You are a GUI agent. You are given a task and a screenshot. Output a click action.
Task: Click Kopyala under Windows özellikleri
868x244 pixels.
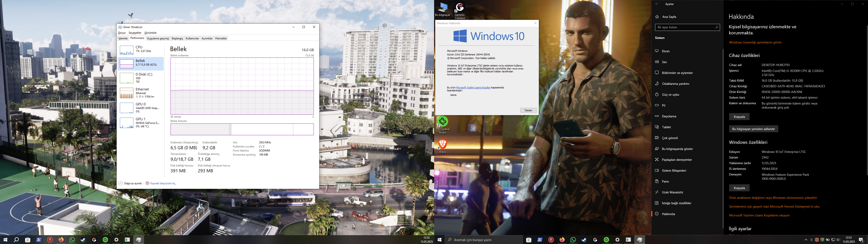click(x=739, y=188)
